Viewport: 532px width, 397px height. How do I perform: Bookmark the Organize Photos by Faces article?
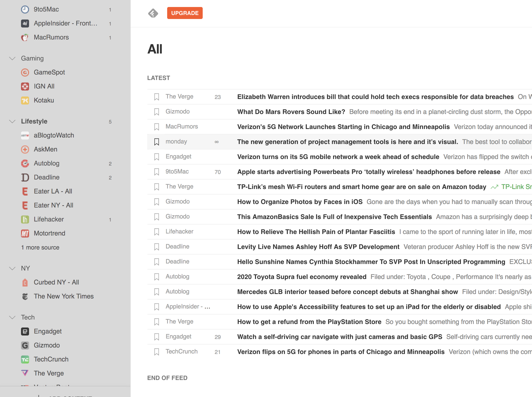[x=157, y=202]
